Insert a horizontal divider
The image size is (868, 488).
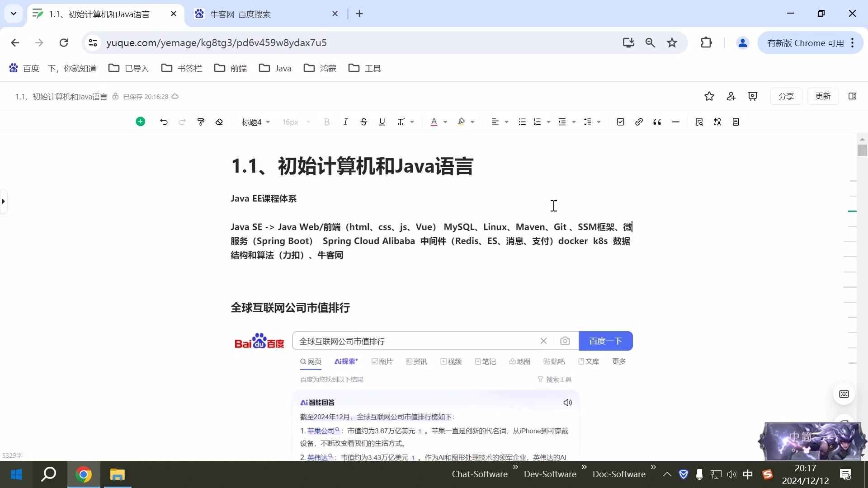(x=675, y=122)
